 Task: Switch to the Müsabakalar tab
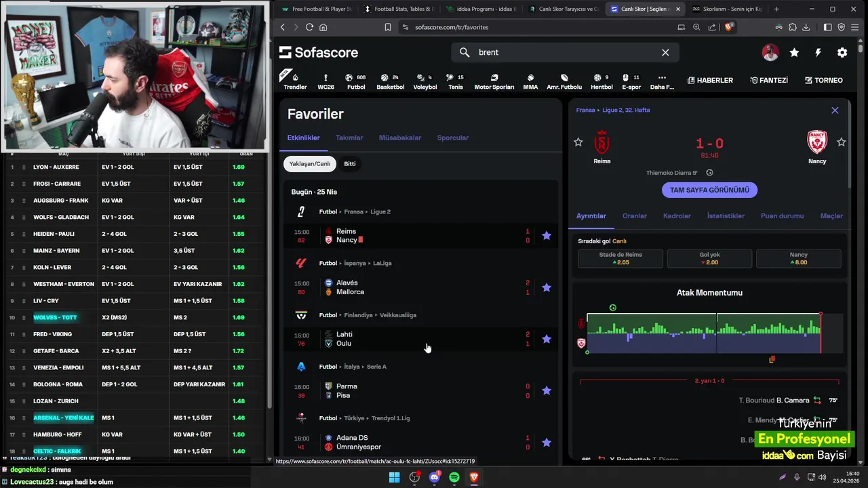coord(400,138)
